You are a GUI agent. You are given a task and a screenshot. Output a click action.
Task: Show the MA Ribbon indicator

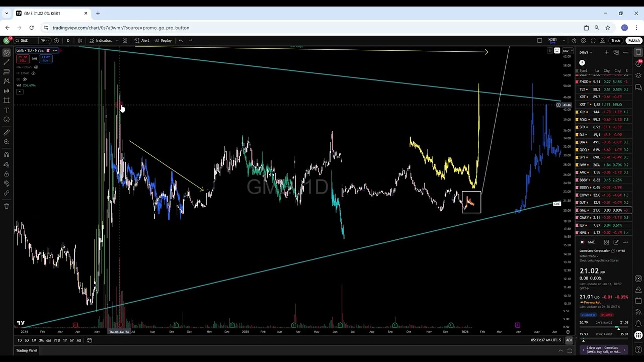[36, 67]
